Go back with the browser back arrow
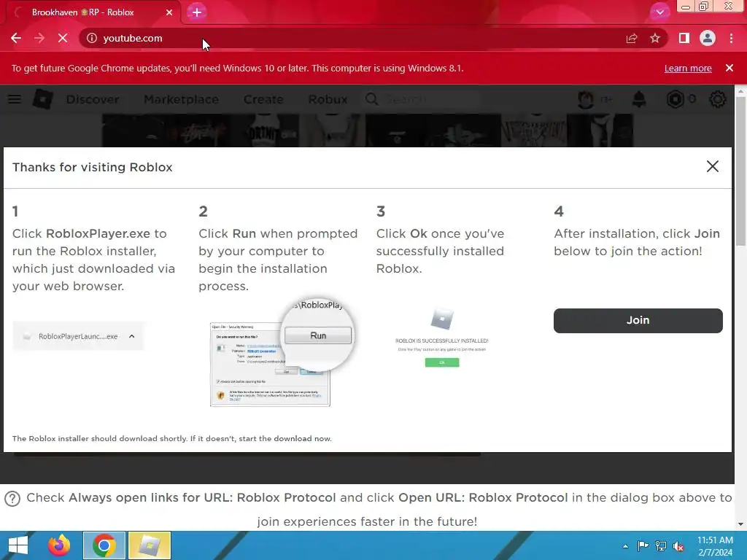747x560 pixels. (x=16, y=38)
